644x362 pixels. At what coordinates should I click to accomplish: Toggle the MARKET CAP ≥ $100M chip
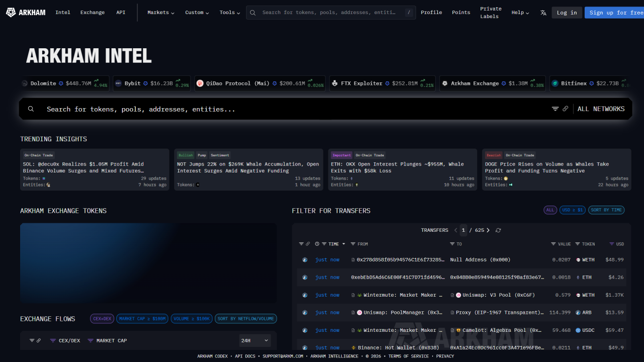coord(142,319)
